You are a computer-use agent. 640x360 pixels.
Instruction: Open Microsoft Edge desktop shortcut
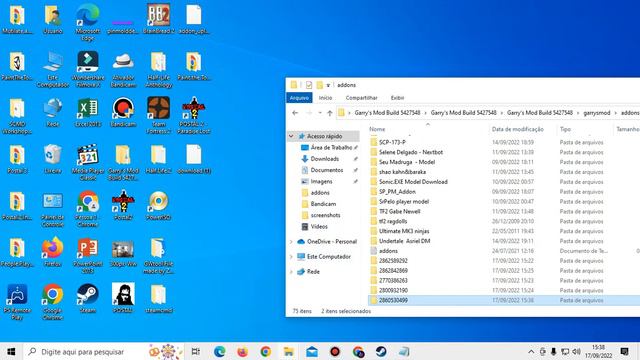[88, 22]
